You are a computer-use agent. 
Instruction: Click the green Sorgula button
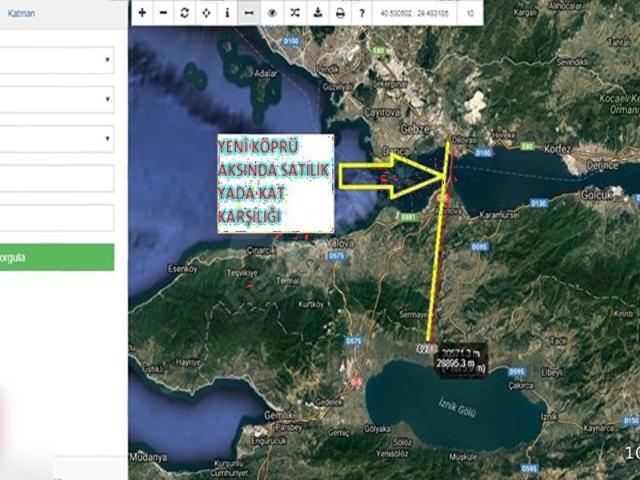pos(56,257)
